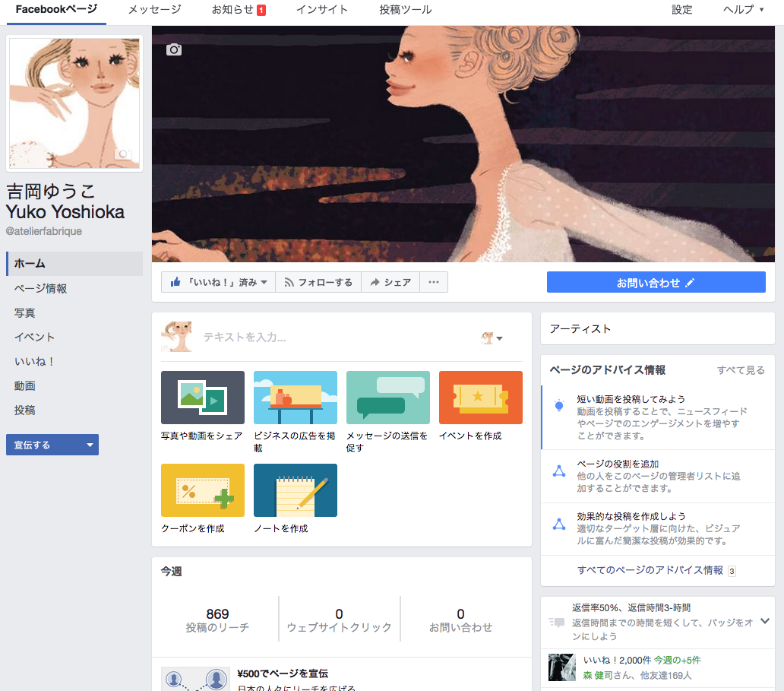Open the メッセージ tab
This screenshot has height=691, width=784.
(x=154, y=10)
